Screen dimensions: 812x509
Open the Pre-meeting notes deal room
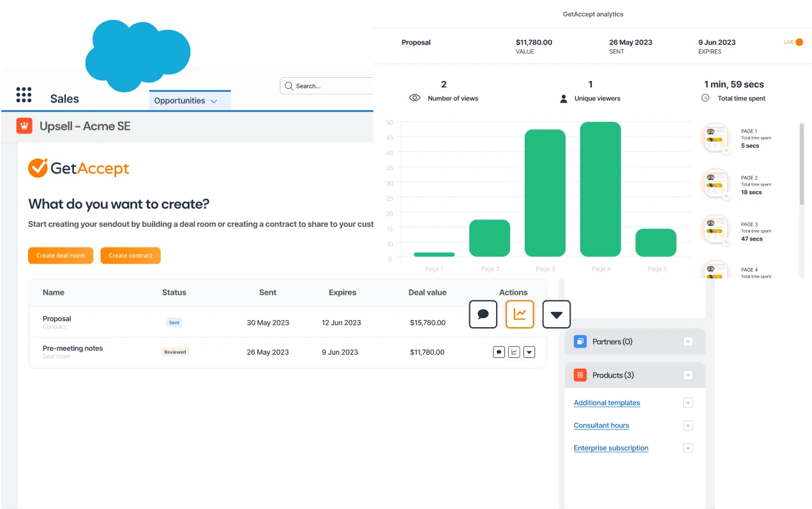tap(73, 348)
